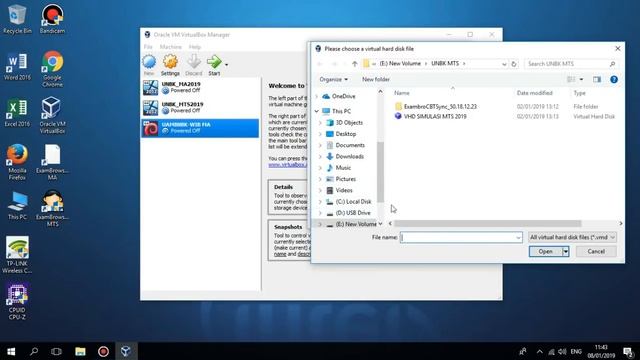
Task: Select UNBK_MTS2019 virtual machine
Action: [x=200, y=107]
